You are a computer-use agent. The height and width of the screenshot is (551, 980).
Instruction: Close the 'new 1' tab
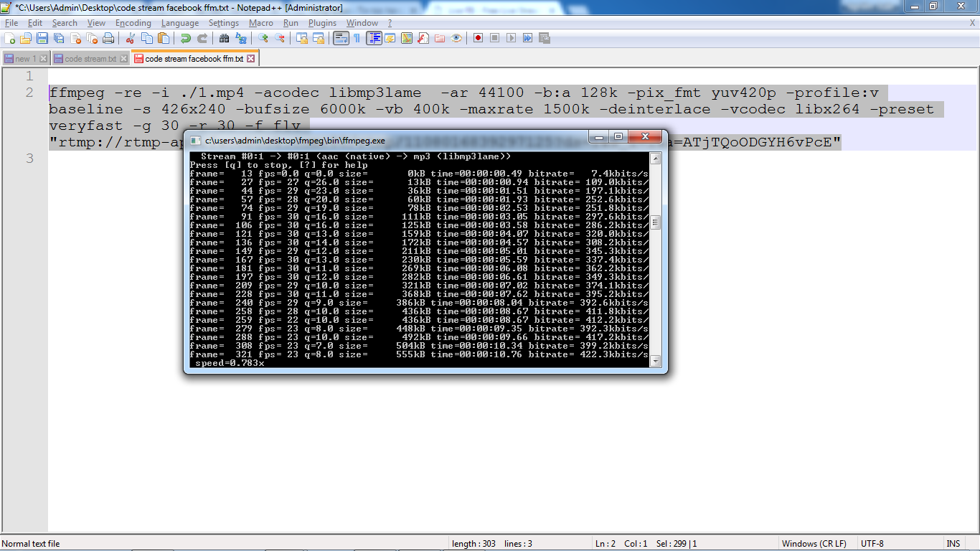43,59
